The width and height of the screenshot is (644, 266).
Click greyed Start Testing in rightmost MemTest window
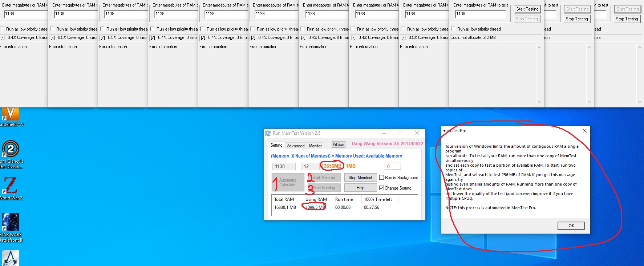628,9
